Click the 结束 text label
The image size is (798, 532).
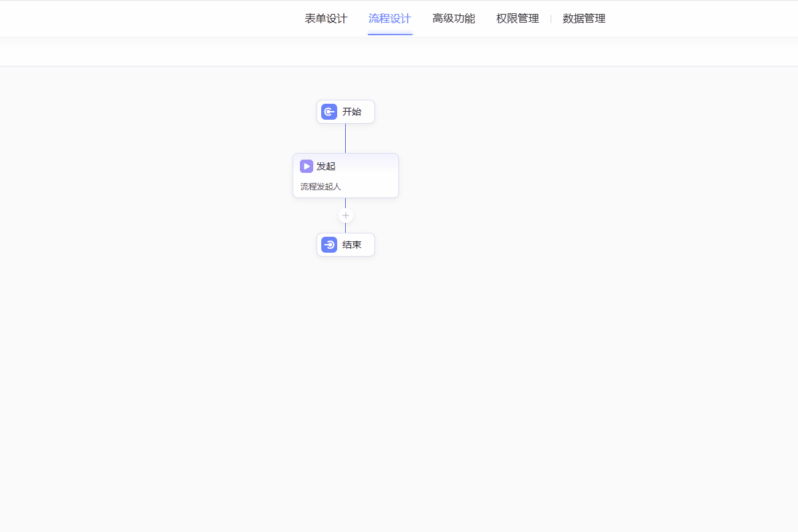[x=352, y=245]
